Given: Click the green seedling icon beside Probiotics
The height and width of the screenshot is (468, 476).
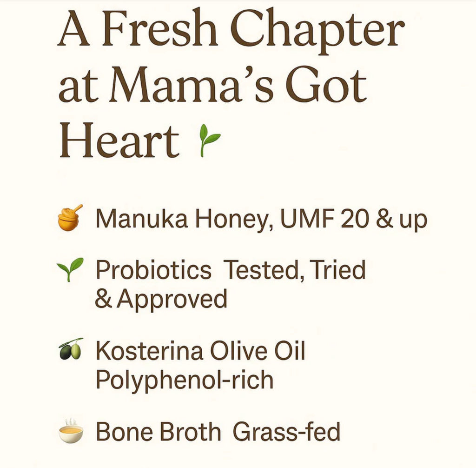Looking at the screenshot, I should pyautogui.click(x=70, y=269).
